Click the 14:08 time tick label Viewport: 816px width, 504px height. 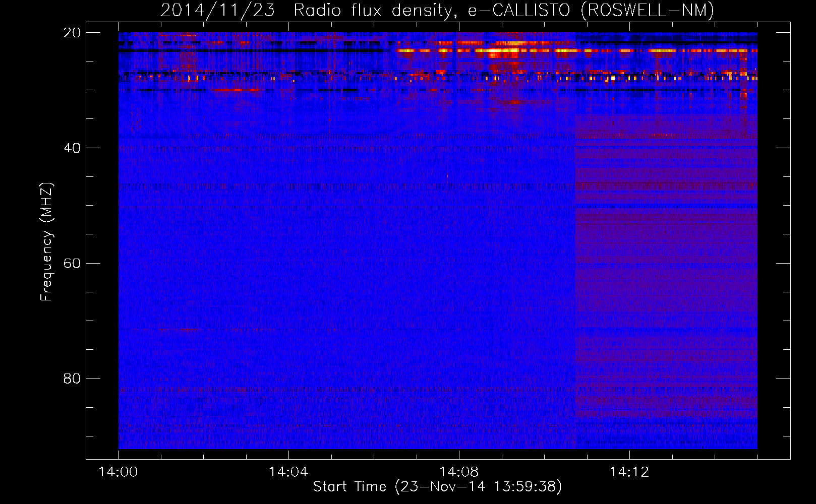[459, 472]
